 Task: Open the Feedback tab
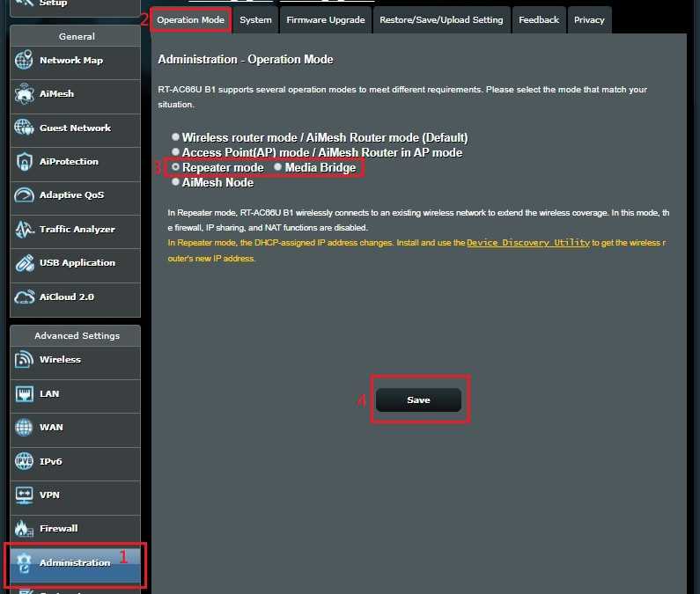(x=539, y=20)
